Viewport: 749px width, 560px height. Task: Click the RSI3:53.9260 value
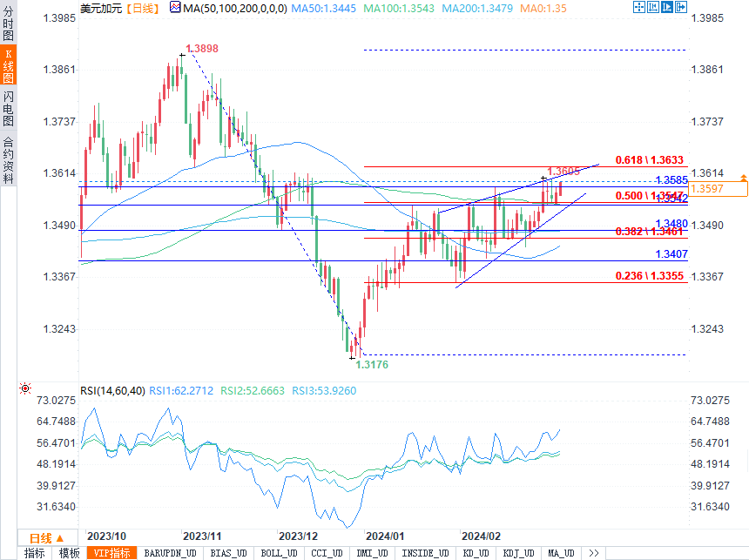324,391
